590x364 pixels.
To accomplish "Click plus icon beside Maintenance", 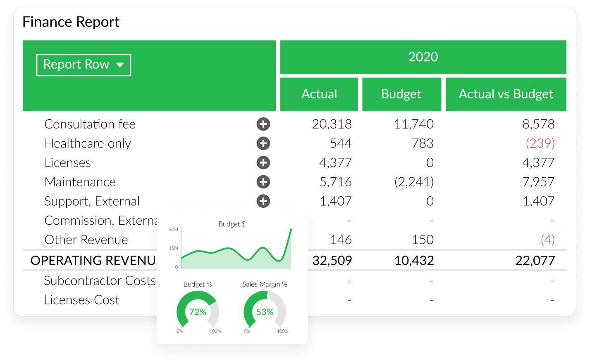I will click(263, 182).
